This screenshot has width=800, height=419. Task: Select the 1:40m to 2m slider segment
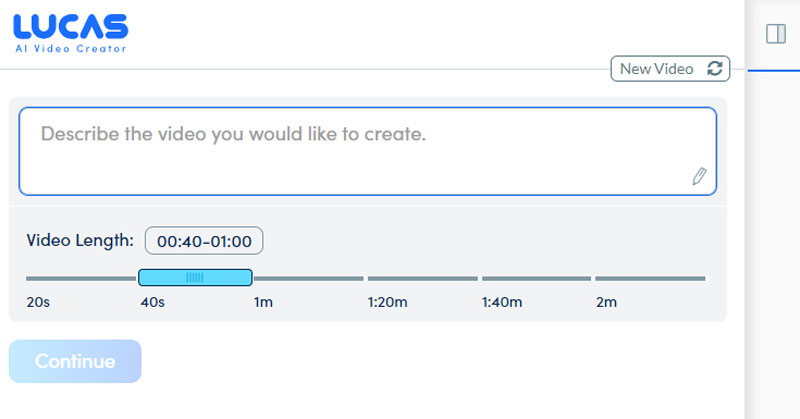click(x=537, y=279)
